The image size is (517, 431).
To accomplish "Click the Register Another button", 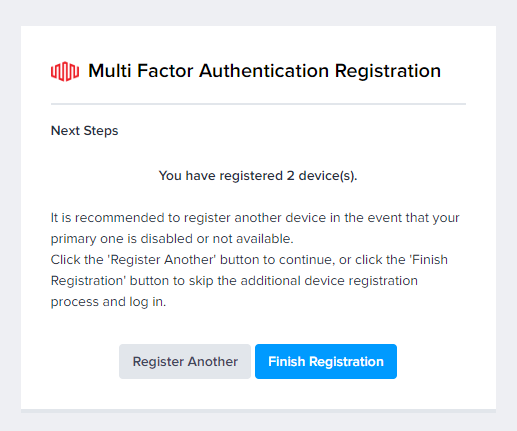I will point(185,361).
